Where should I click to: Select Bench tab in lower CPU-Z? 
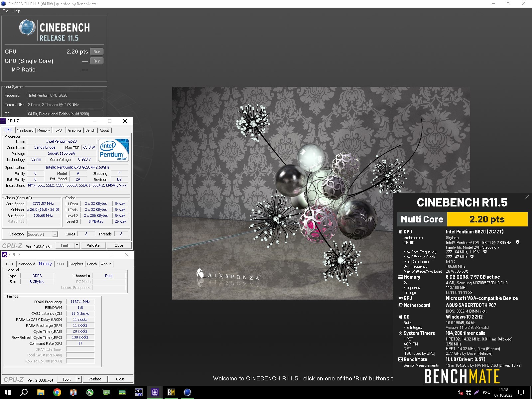coord(92,264)
